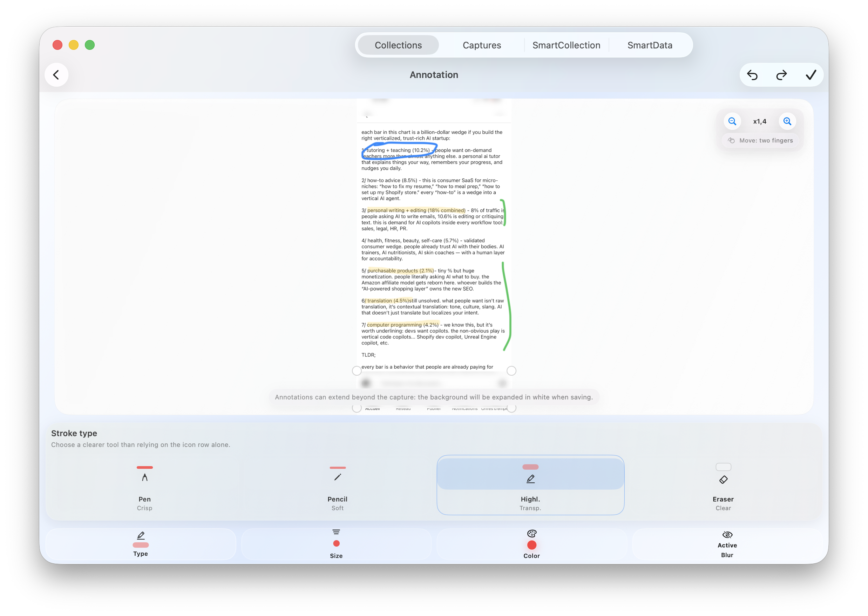Click the undo arrow icon
The width and height of the screenshot is (868, 616).
coord(752,75)
